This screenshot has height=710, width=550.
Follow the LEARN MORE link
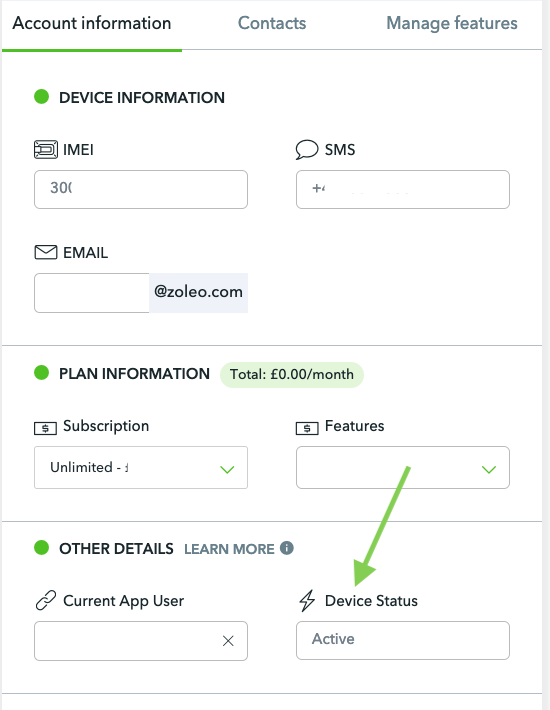pyautogui.click(x=229, y=549)
